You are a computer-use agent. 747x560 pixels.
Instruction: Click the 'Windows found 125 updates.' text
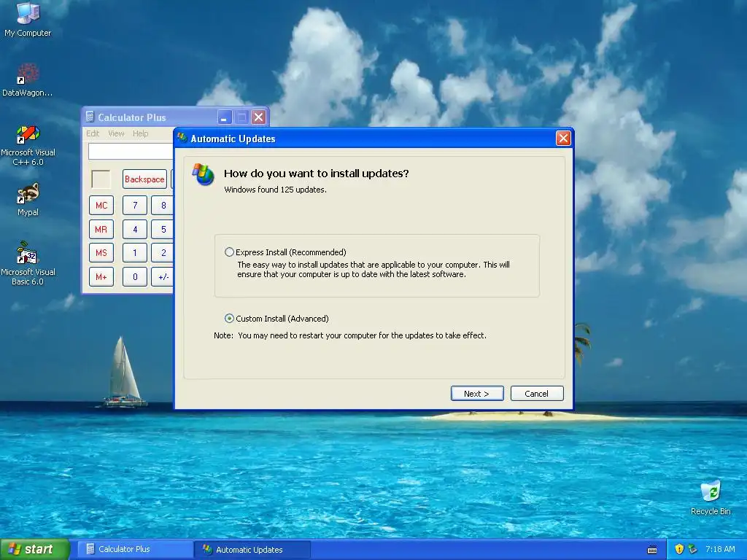[x=275, y=190]
